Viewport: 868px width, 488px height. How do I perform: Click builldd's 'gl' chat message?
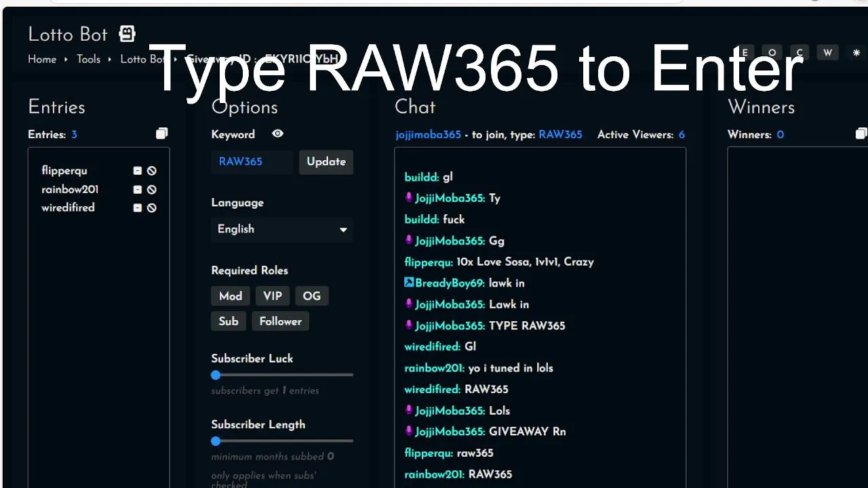point(448,178)
